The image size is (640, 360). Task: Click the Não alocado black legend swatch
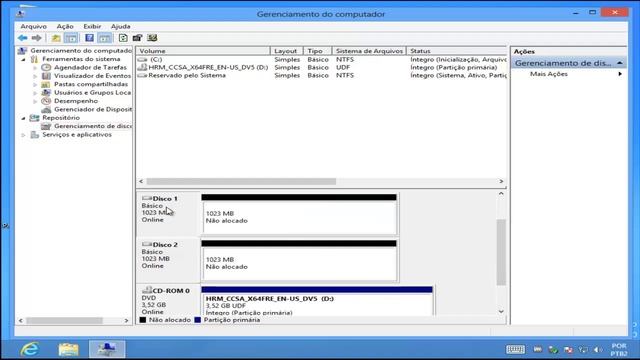(x=143, y=320)
